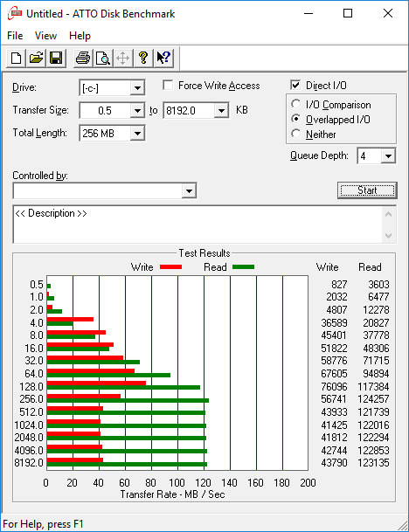Viewport: 409px width, 532px height.
Task: Uncheck the Direct I/O checkbox
Action: (x=295, y=85)
